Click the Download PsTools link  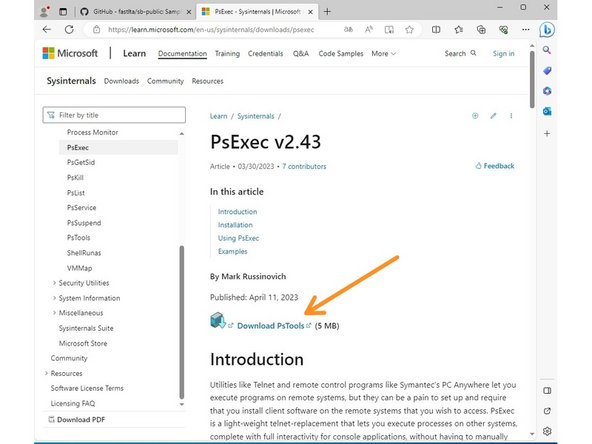click(270, 326)
